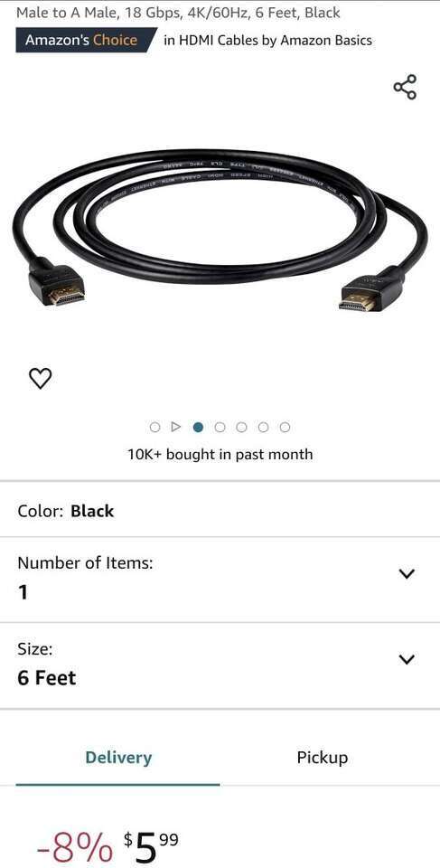
Task: Switch to the Delivery tab
Action: 117,758
